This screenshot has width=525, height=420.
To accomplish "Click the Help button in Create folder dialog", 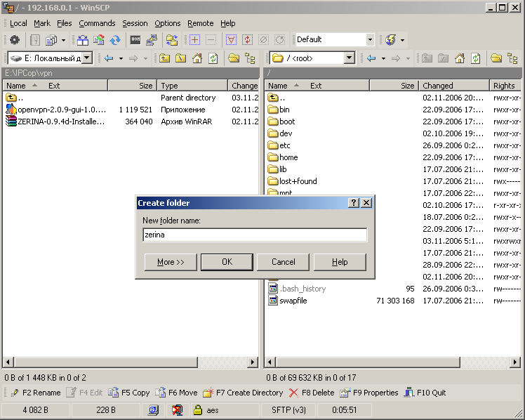I will click(340, 262).
